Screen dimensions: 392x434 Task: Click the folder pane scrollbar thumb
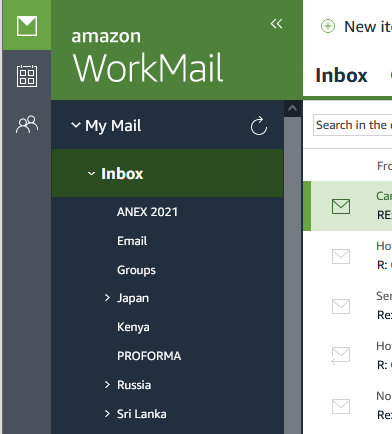[x=292, y=275]
